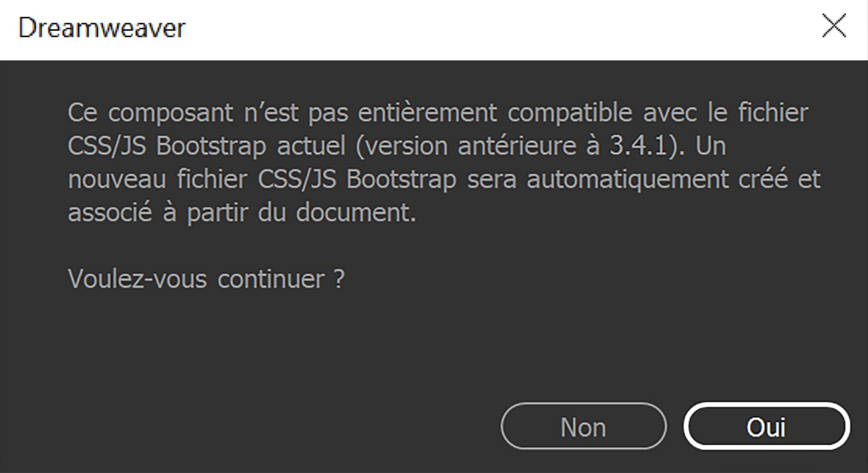Click the question Voulez-vous continuer
Screen dimensions: 868x473
point(206,279)
